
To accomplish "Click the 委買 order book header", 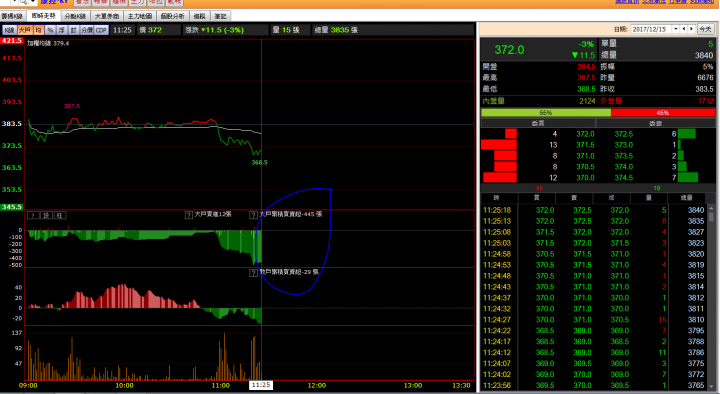I will pyautogui.click(x=538, y=123).
